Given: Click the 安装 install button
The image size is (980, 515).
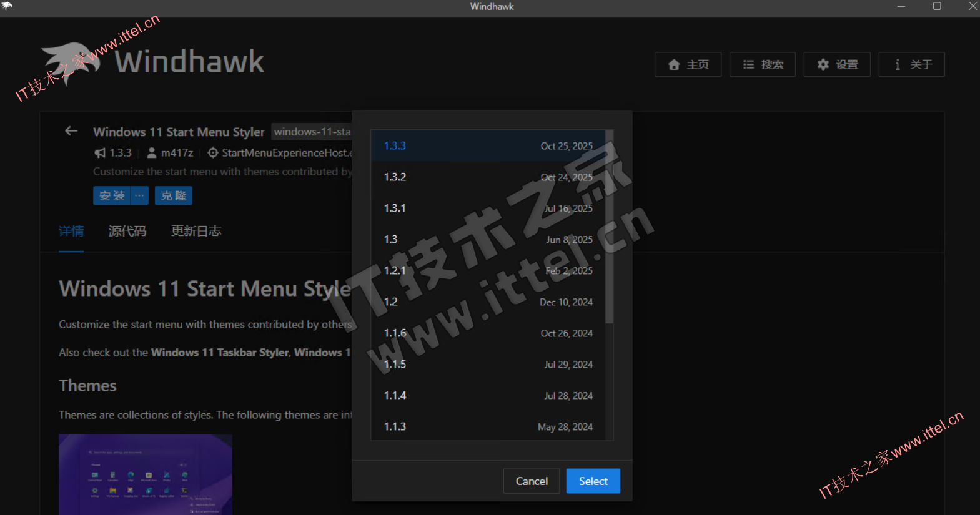Looking at the screenshot, I should click(112, 195).
